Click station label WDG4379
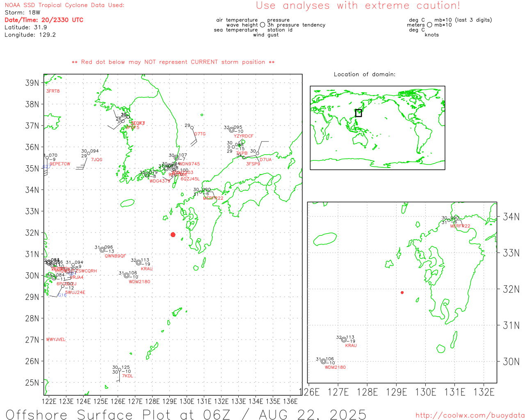 click(x=160, y=181)
